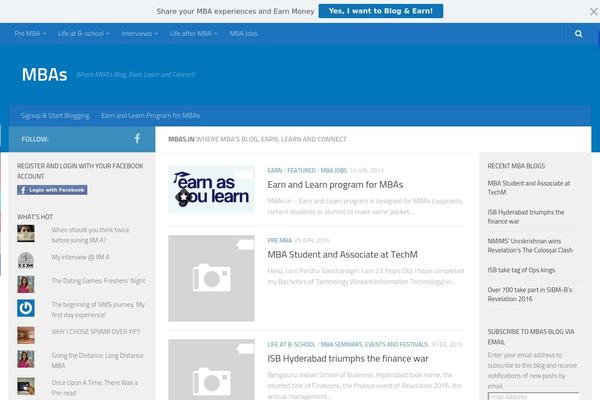Click avatar beside 'Going the Distance'
This screenshot has width=600, height=400.
(26, 359)
